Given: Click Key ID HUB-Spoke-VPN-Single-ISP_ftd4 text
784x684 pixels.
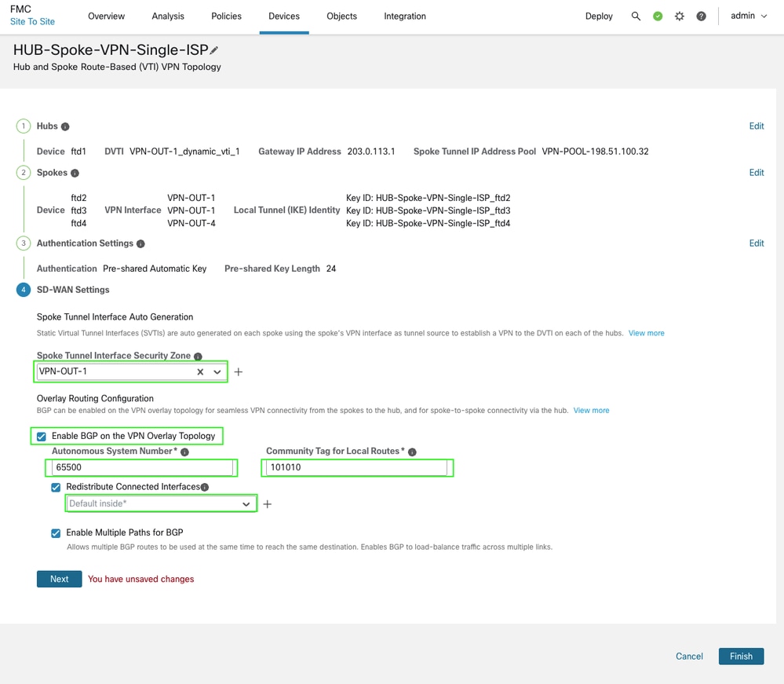Looking at the screenshot, I should coord(428,223).
